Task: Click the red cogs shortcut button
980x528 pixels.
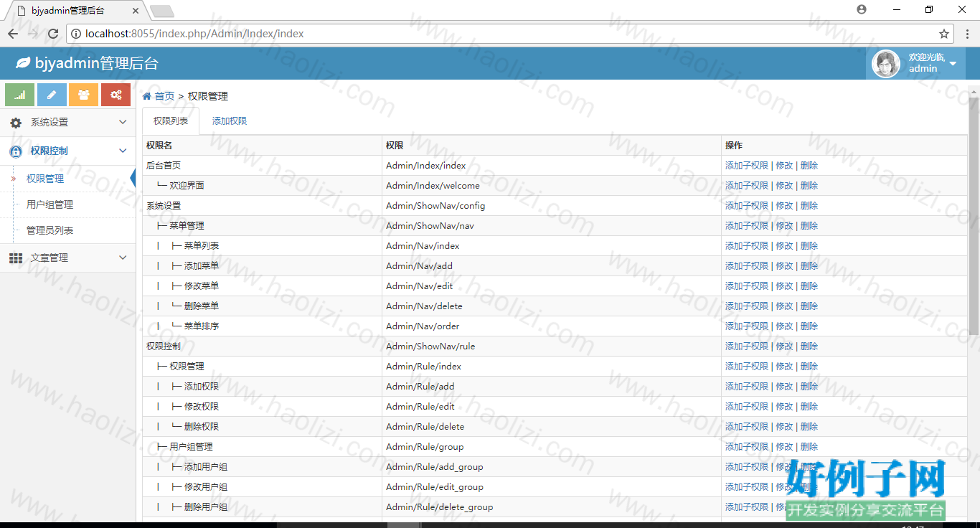Action: click(x=116, y=95)
